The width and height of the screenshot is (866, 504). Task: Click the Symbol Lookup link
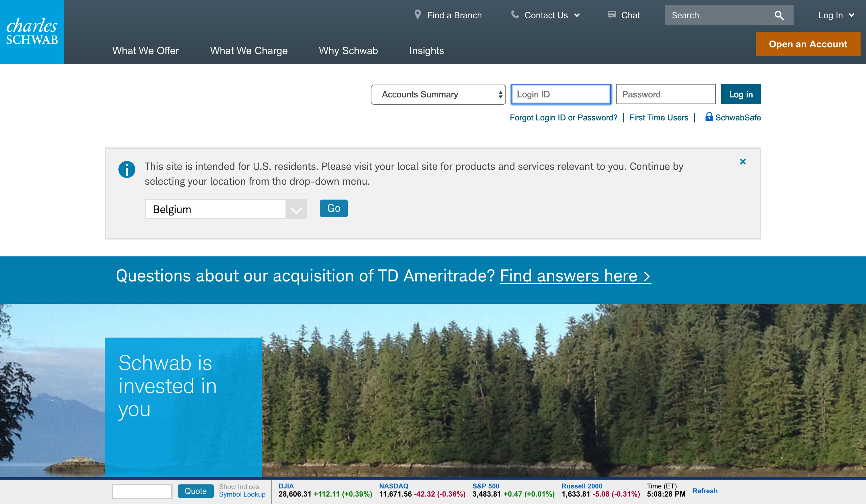[242, 495]
